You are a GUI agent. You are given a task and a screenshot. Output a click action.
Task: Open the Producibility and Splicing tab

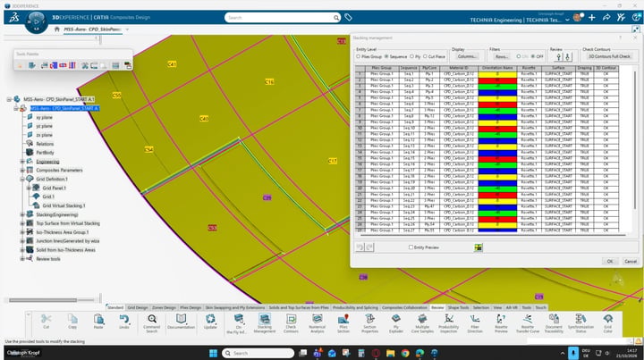pyautogui.click(x=355, y=307)
